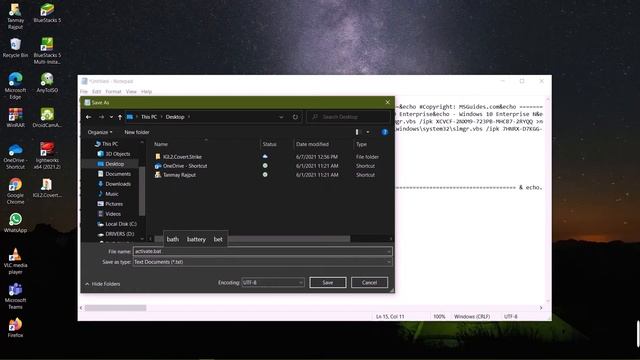
Task: Click the Cancel button
Action: tap(369, 282)
